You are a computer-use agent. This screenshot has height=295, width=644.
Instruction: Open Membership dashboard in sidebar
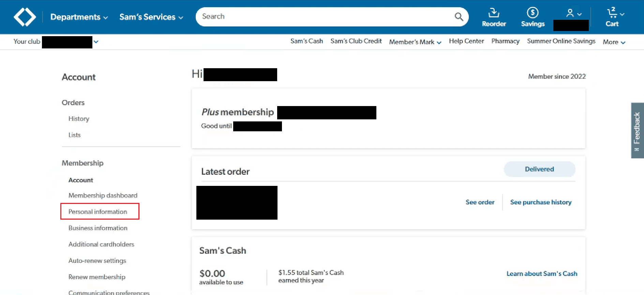pos(103,195)
